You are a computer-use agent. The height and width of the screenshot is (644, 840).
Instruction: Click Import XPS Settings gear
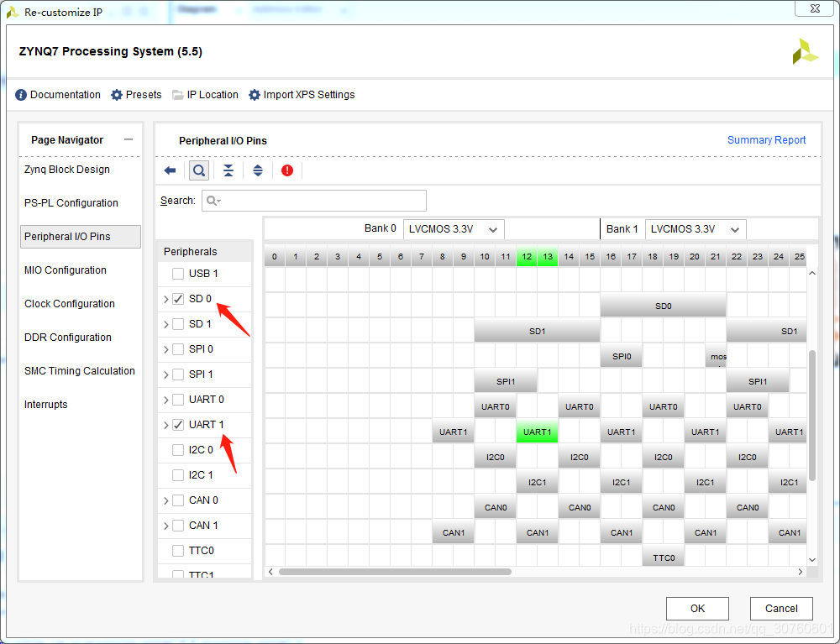pos(255,95)
